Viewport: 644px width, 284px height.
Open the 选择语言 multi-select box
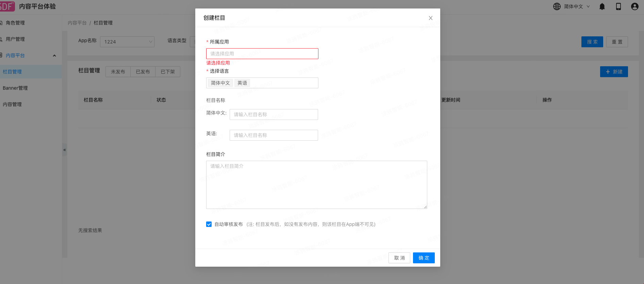[262, 83]
